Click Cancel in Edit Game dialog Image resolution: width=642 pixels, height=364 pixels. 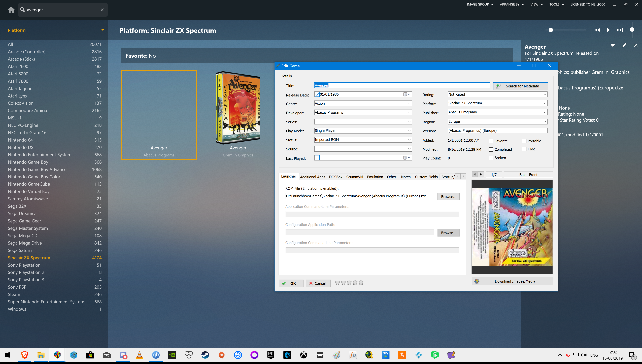318,283
